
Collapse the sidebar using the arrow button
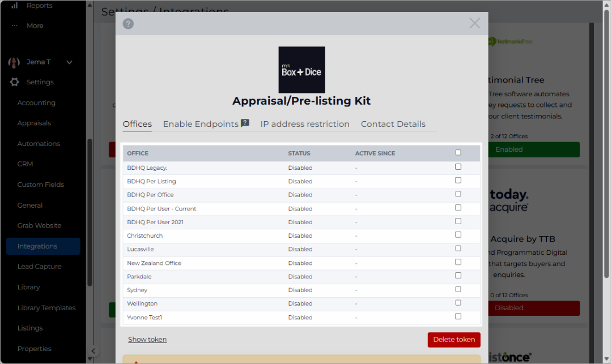click(93, 351)
